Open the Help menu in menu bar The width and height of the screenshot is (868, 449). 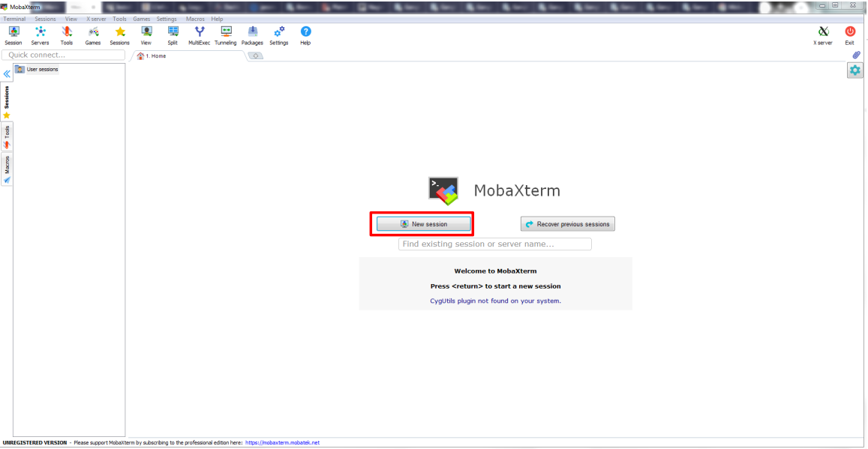(x=217, y=19)
